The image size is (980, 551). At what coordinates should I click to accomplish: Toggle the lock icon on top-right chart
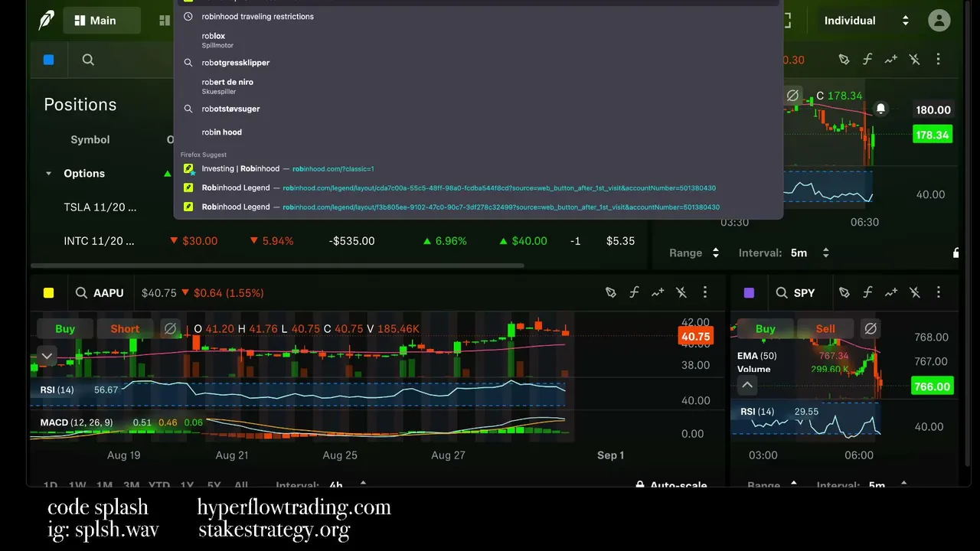click(955, 253)
